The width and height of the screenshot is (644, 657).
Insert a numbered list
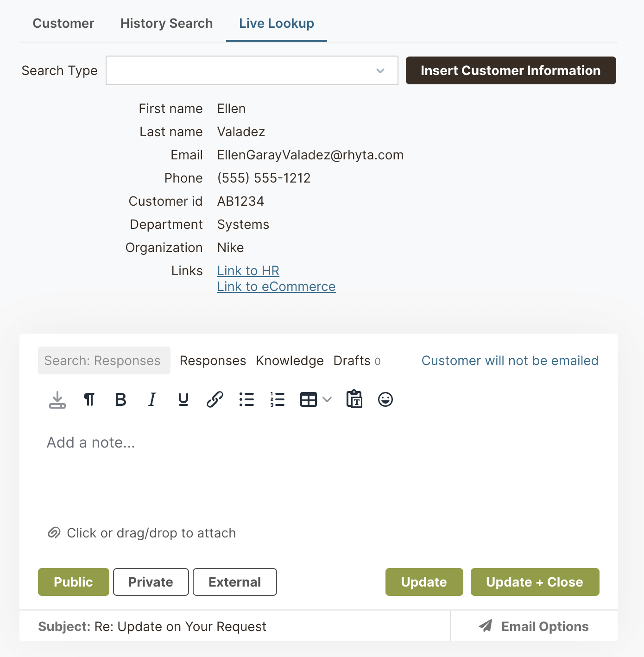[x=278, y=399]
